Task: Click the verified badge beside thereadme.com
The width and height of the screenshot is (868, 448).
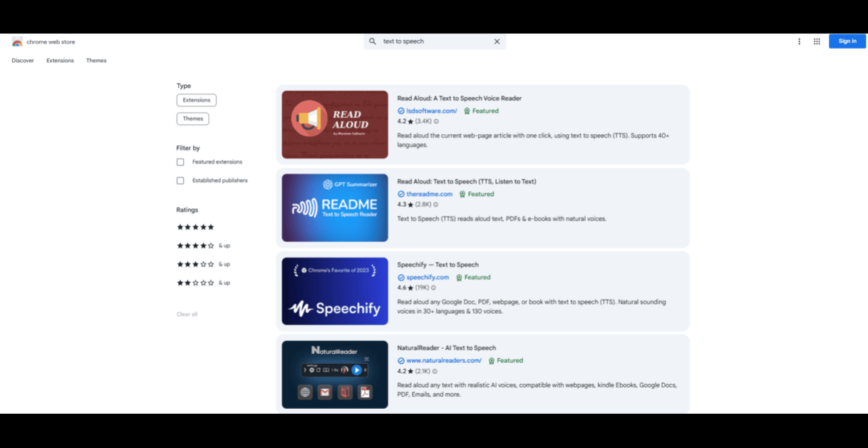Action: pyautogui.click(x=401, y=194)
